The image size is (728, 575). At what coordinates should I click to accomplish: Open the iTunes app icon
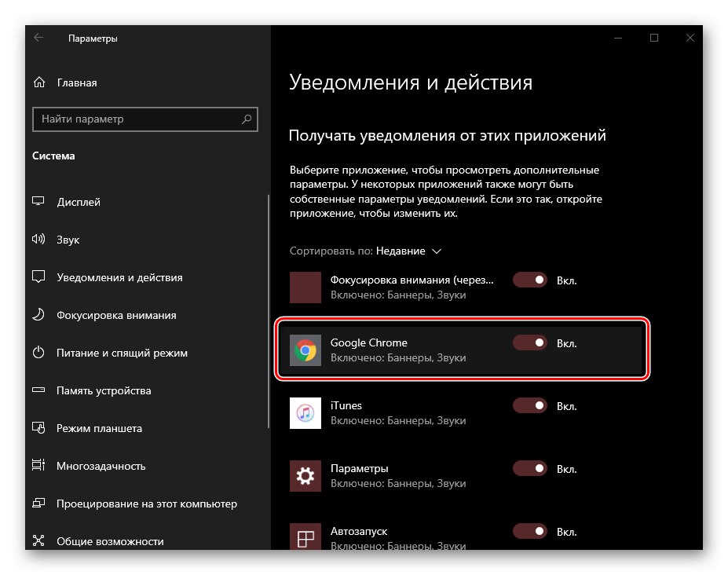(x=305, y=413)
